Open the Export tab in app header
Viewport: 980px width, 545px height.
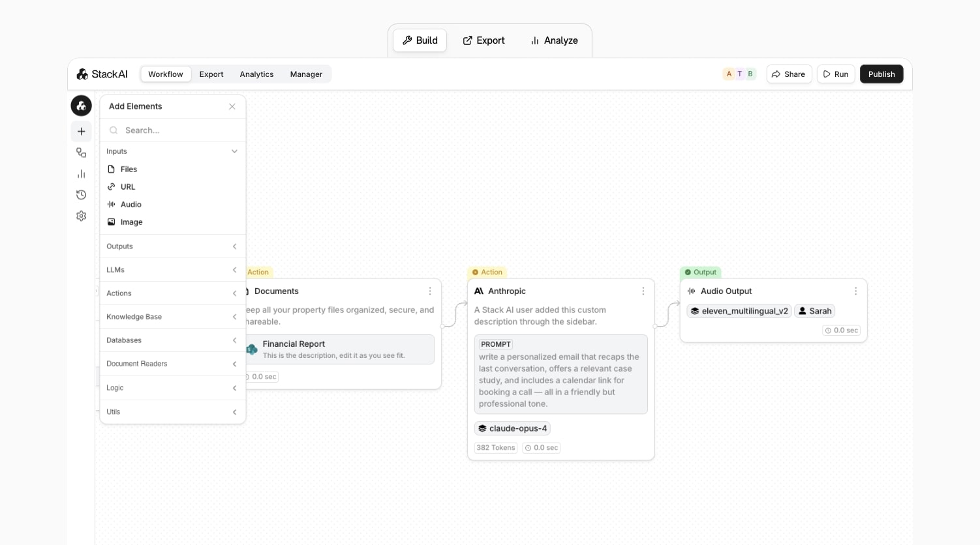point(211,74)
